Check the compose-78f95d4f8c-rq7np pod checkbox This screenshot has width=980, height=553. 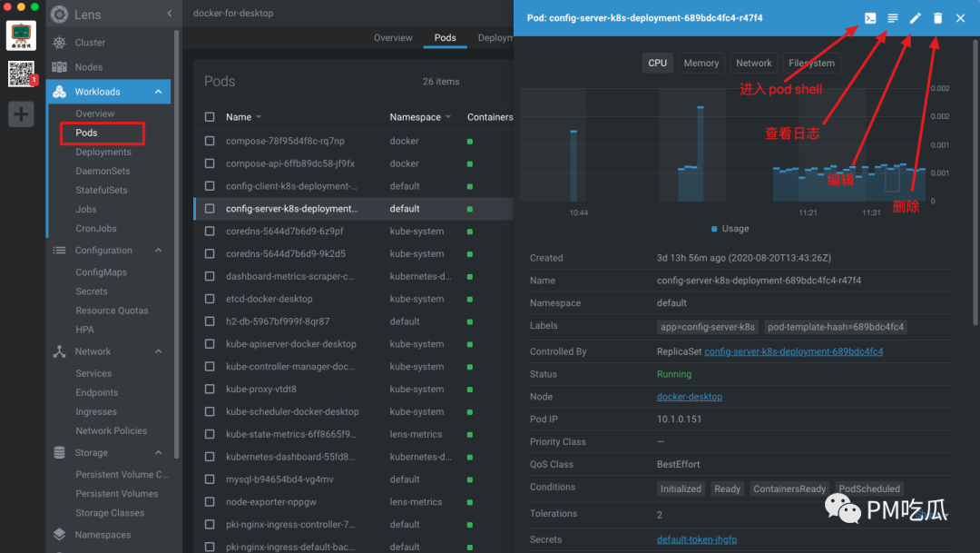(x=210, y=141)
